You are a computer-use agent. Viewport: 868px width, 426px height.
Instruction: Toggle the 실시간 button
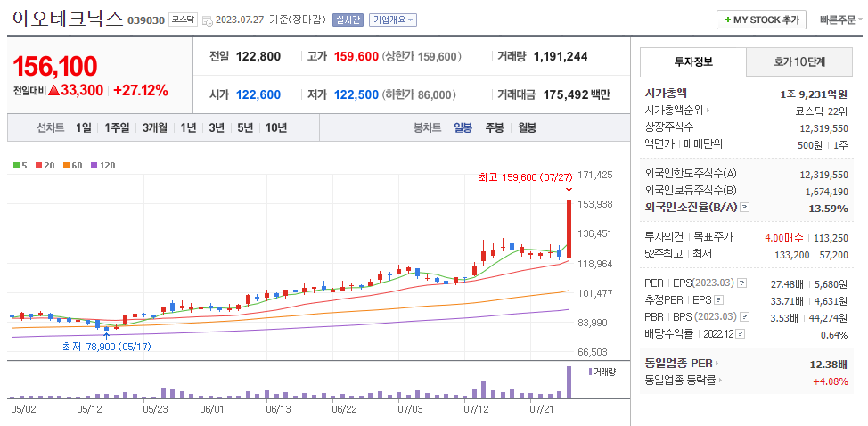pyautogui.click(x=347, y=20)
